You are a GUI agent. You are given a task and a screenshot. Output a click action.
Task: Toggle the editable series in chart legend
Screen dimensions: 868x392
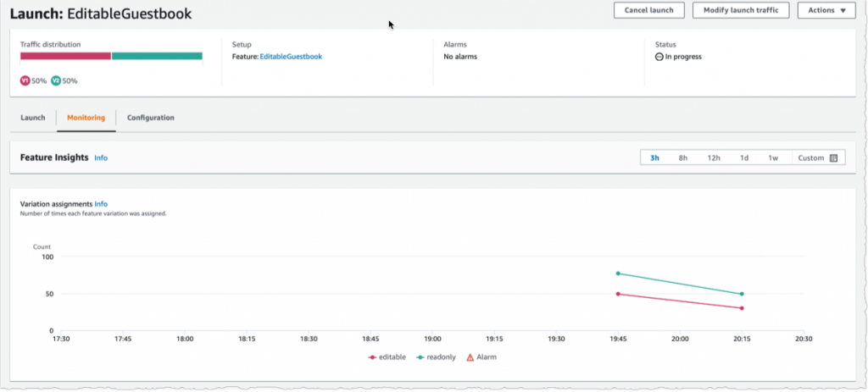pos(388,357)
